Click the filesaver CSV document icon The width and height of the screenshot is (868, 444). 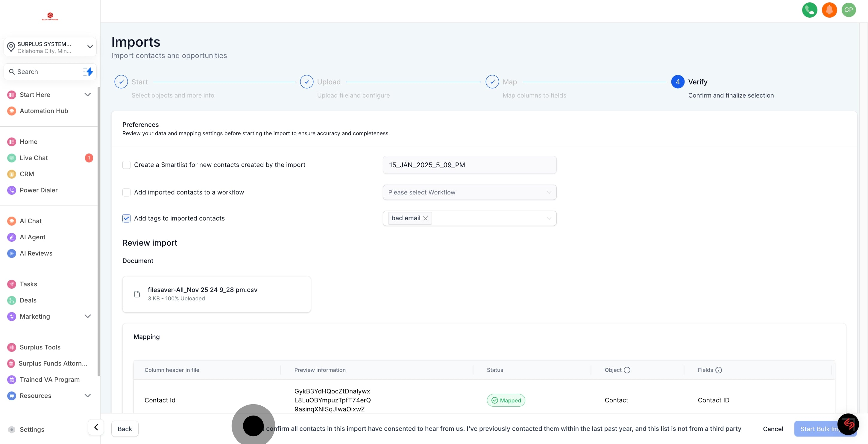pos(137,294)
